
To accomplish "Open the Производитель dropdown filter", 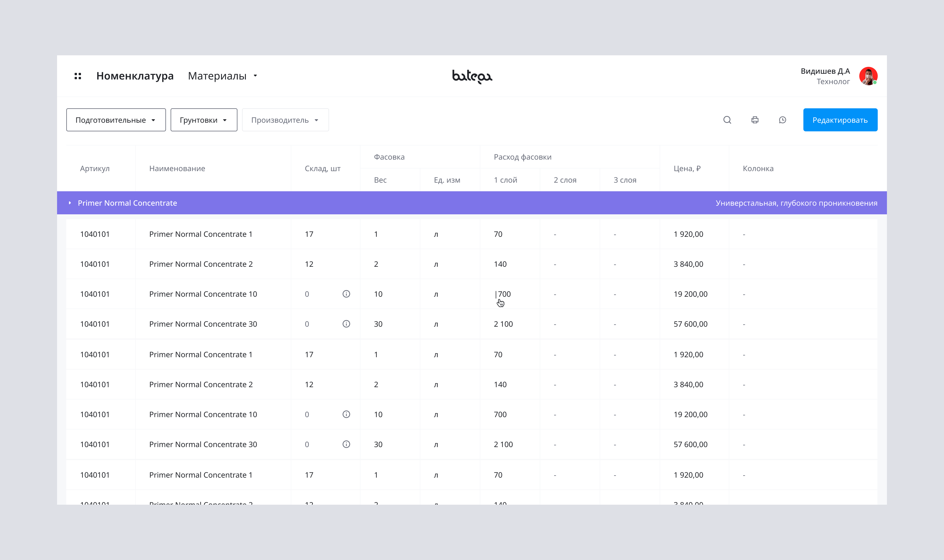I will click(x=285, y=120).
